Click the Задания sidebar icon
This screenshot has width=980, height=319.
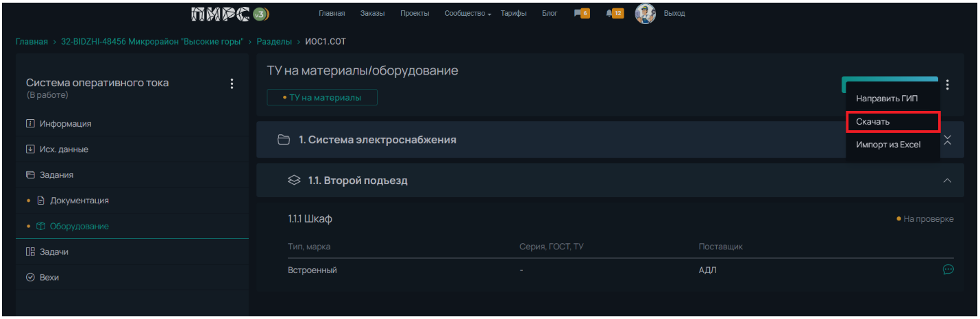(x=30, y=175)
